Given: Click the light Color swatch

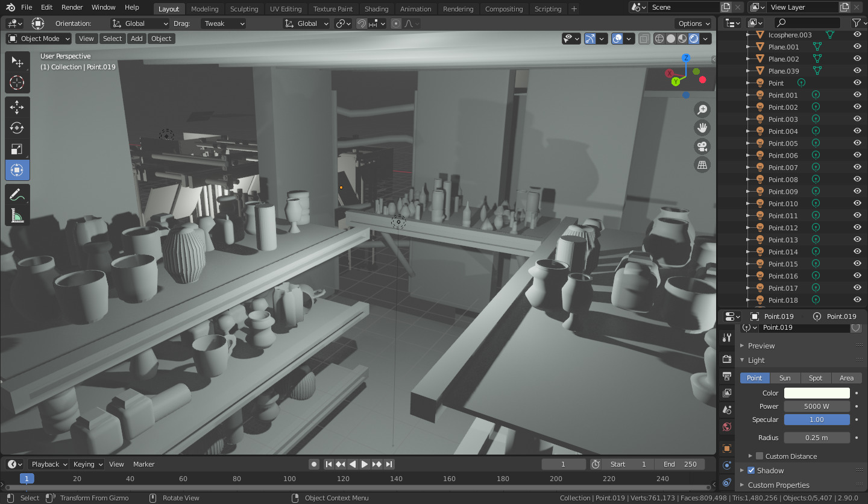Looking at the screenshot, I should click(817, 393).
